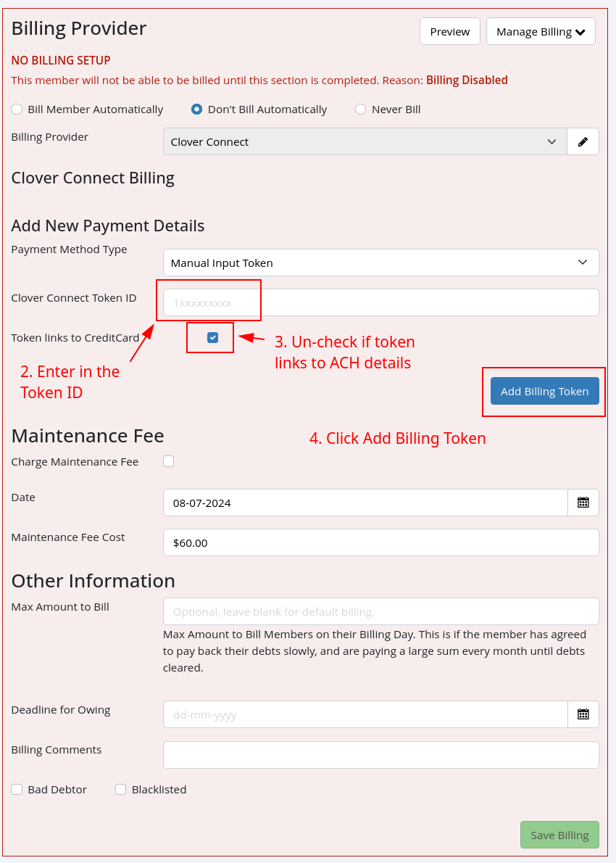Select the Bill Member Automatically option
The width and height of the screenshot is (616, 863).
(x=17, y=109)
